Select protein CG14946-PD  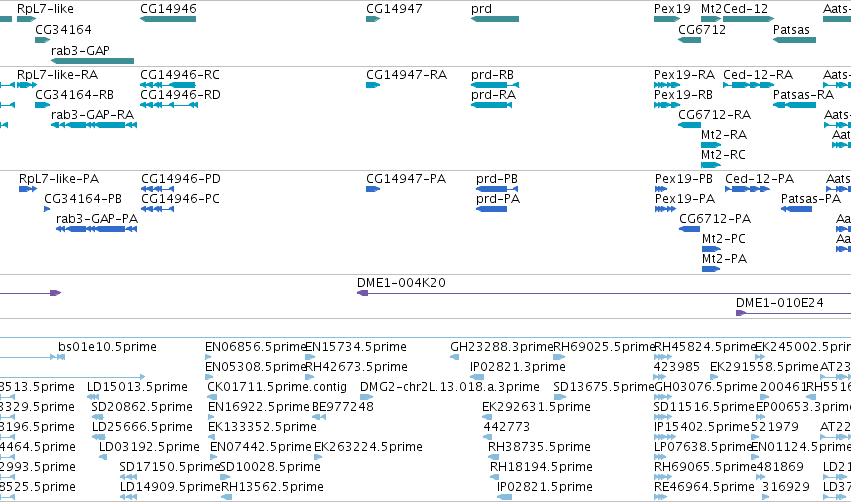(x=157, y=189)
